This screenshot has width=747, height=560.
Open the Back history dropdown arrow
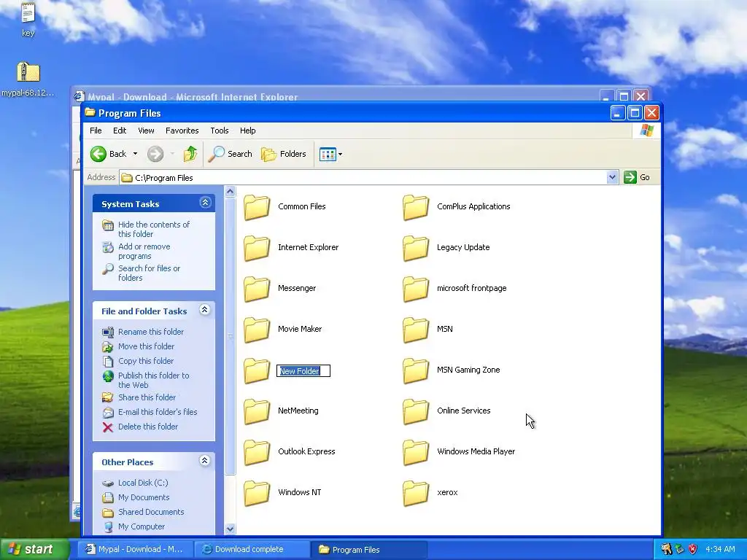pyautogui.click(x=135, y=154)
